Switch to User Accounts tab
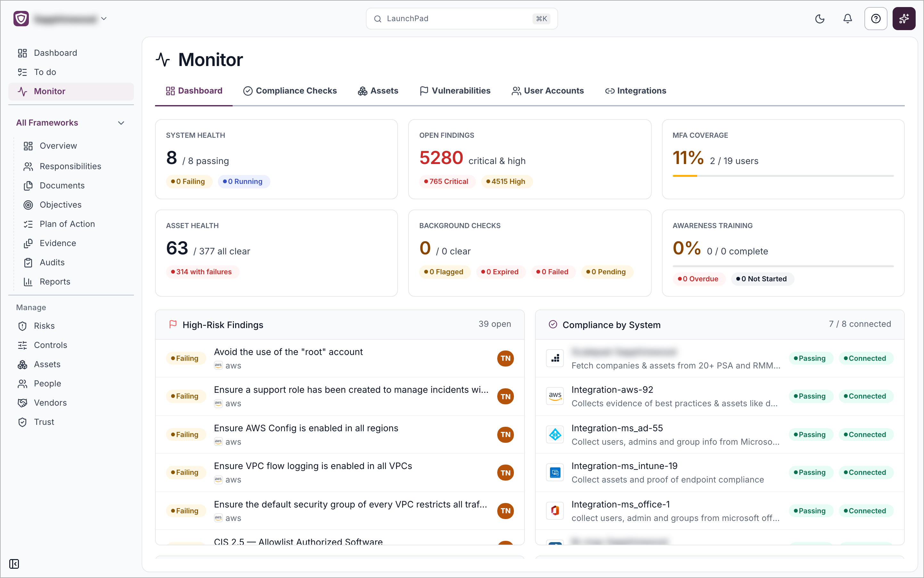This screenshot has height=578, width=924. pyautogui.click(x=548, y=91)
